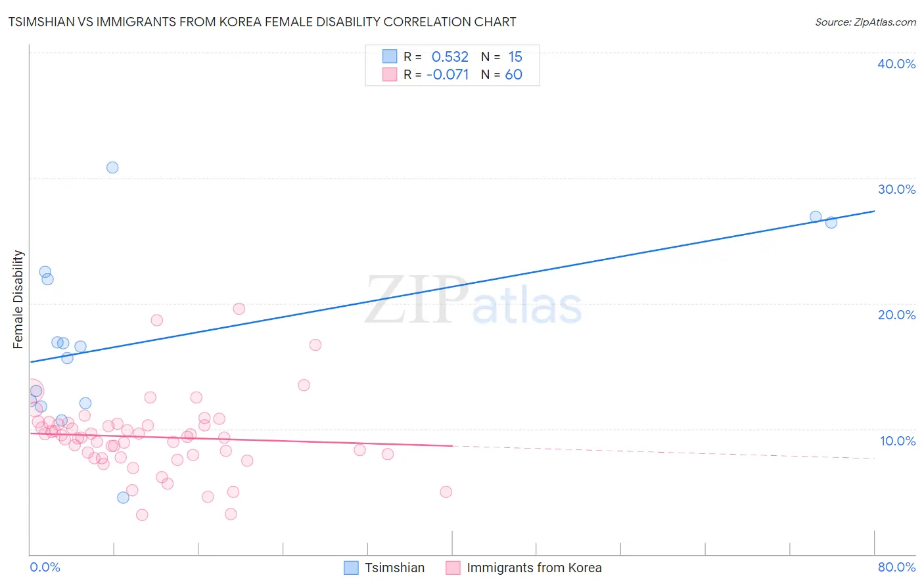Image resolution: width=924 pixels, height=586 pixels.
Task: Click the blue swatch beside R = 0.532
Action: coord(390,56)
